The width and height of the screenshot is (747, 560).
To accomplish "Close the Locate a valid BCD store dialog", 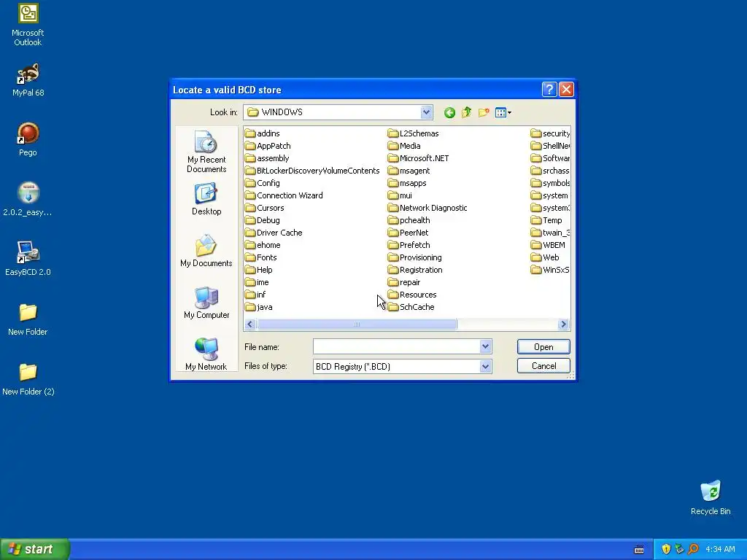I will 566,90.
